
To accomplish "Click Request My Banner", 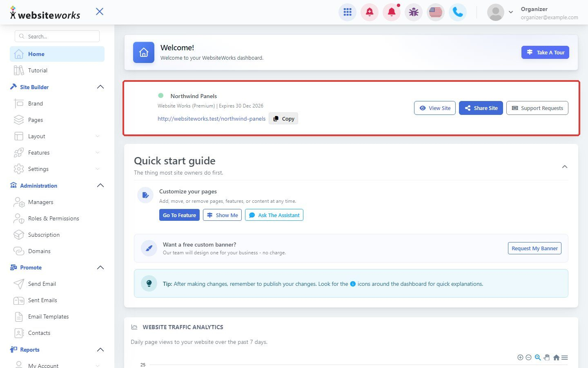I will pyautogui.click(x=535, y=248).
